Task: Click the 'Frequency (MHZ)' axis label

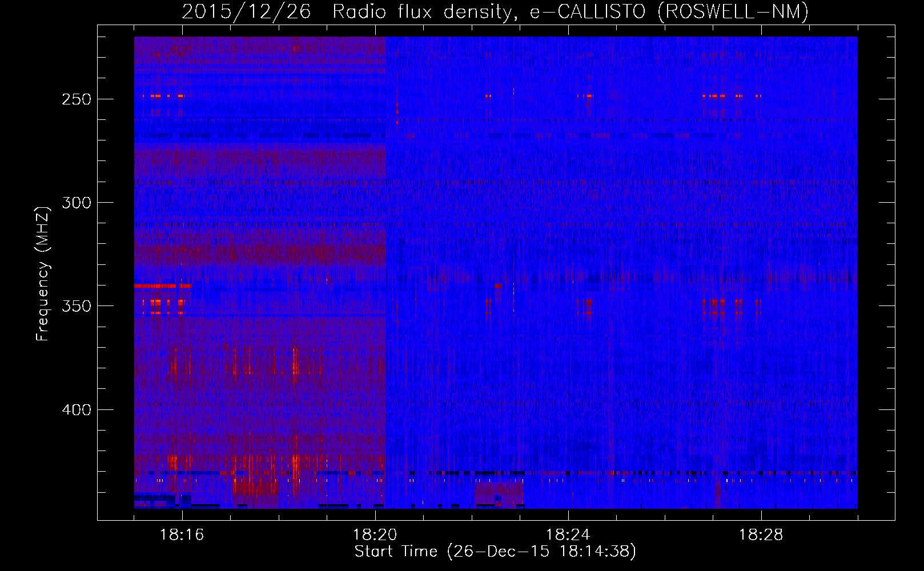Action: coord(43,273)
